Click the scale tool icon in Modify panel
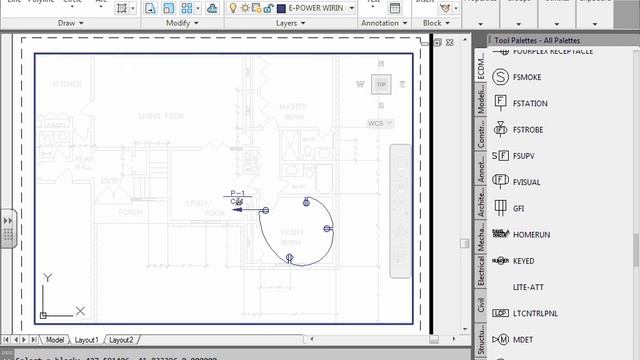The height and width of the screenshot is (360, 640). tap(168, 8)
